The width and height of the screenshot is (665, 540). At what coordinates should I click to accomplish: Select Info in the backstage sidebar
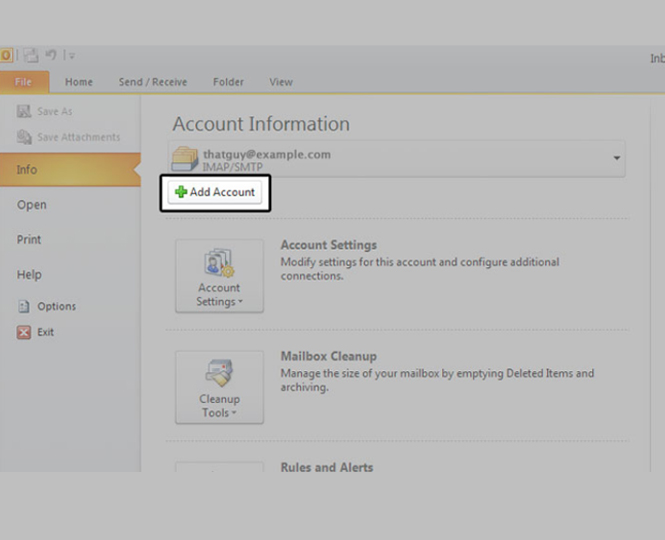(x=27, y=170)
